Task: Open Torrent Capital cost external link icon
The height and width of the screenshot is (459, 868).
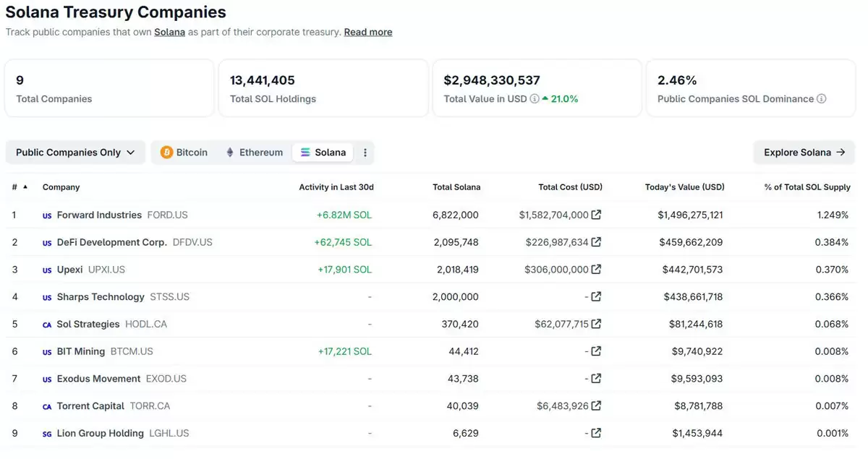Action: tap(596, 406)
